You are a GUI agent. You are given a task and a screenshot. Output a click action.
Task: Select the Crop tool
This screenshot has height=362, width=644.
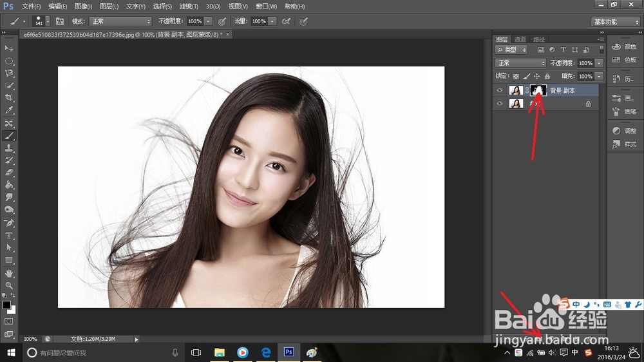(x=8, y=98)
